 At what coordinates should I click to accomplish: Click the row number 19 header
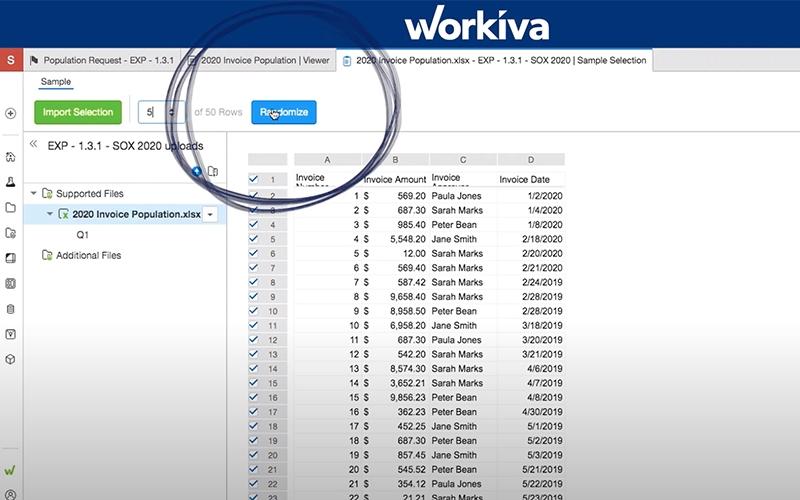click(273, 441)
